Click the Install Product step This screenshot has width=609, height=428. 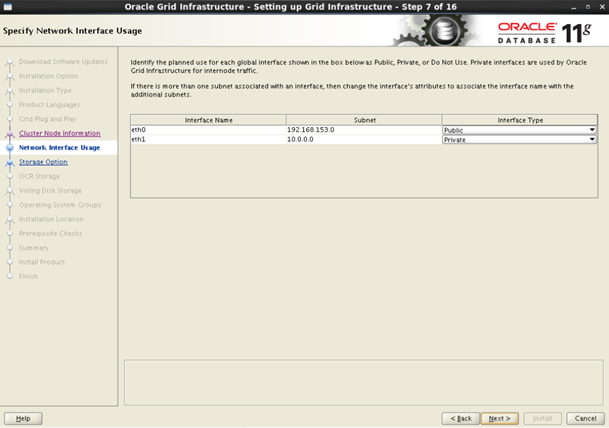click(x=42, y=262)
